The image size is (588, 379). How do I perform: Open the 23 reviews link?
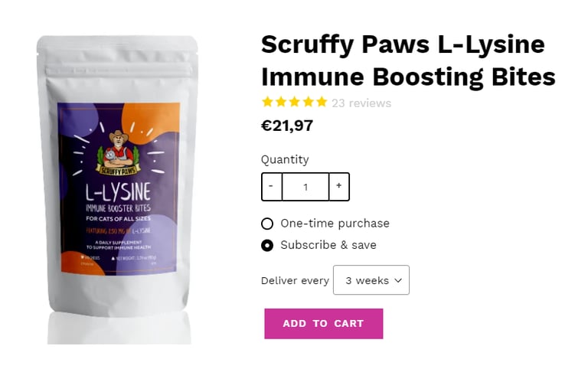(361, 103)
